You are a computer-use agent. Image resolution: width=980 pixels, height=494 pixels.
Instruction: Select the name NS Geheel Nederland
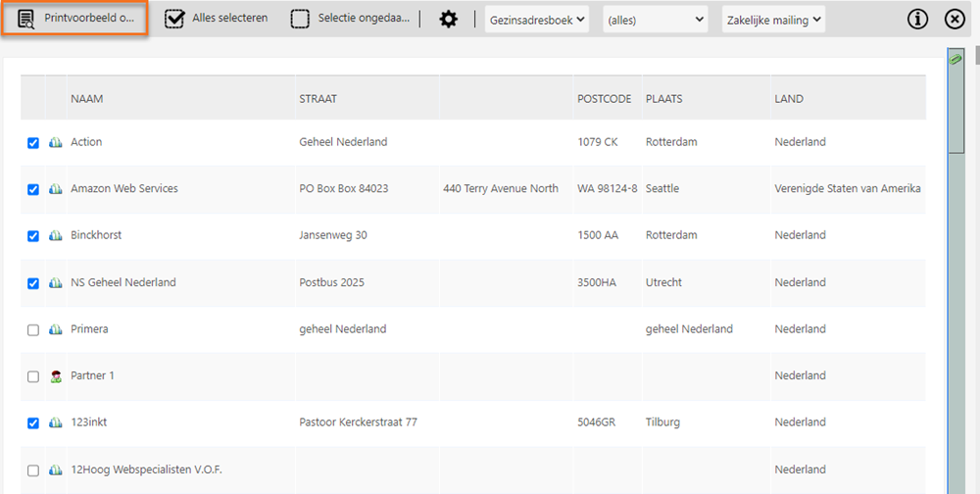click(123, 282)
